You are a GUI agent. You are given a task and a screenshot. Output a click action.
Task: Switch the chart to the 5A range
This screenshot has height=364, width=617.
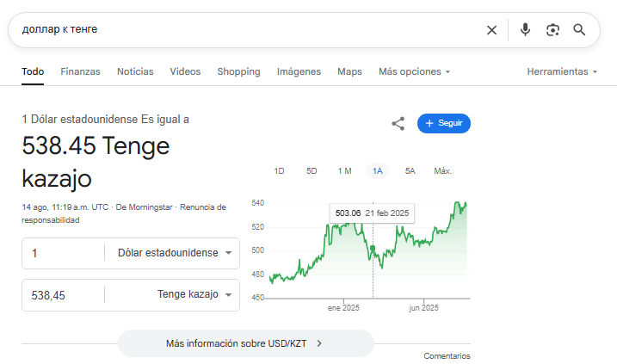(410, 171)
